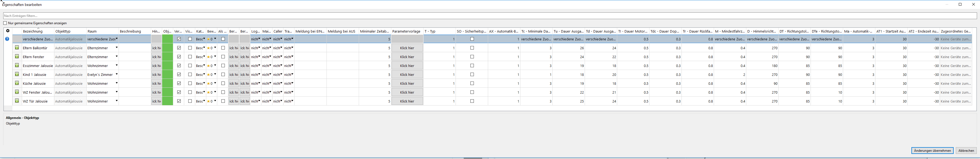Screen dimensions: 980x159
Task: Toggle Ver... checkbox for Küche Jalousie
Action: point(179,83)
